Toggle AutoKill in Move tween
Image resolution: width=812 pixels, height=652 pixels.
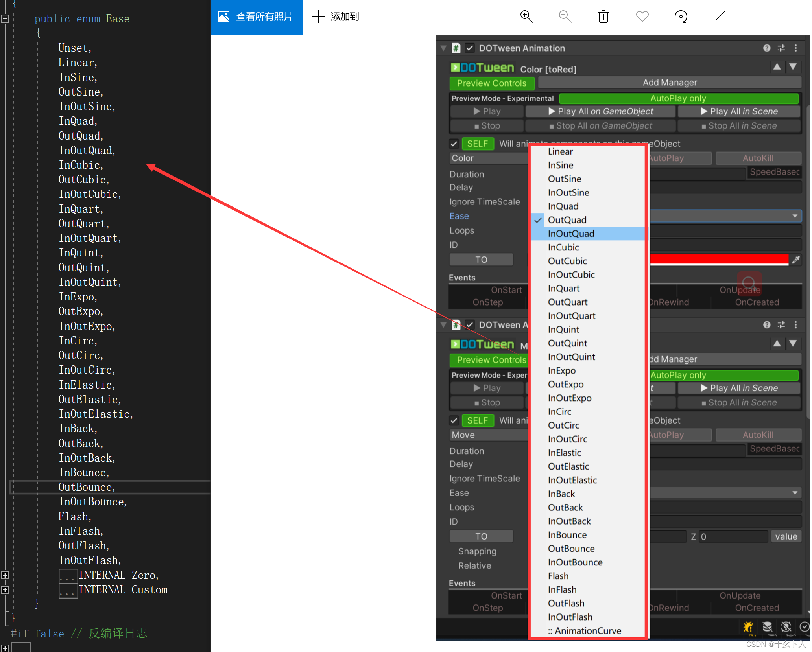click(x=758, y=435)
